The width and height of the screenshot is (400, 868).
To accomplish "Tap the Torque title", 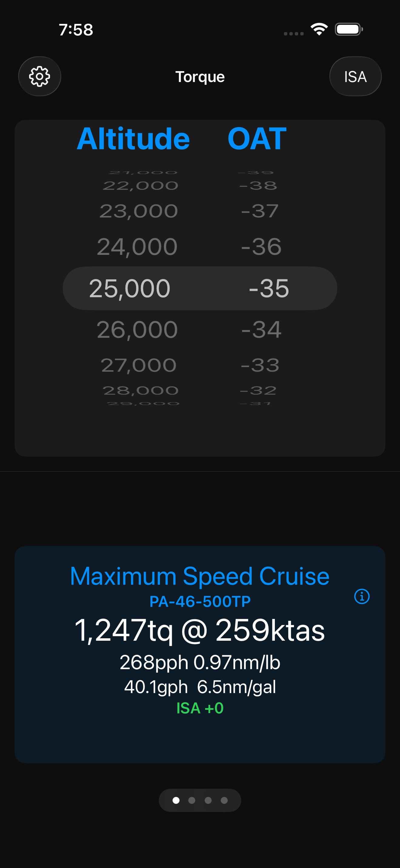I will pos(200,77).
